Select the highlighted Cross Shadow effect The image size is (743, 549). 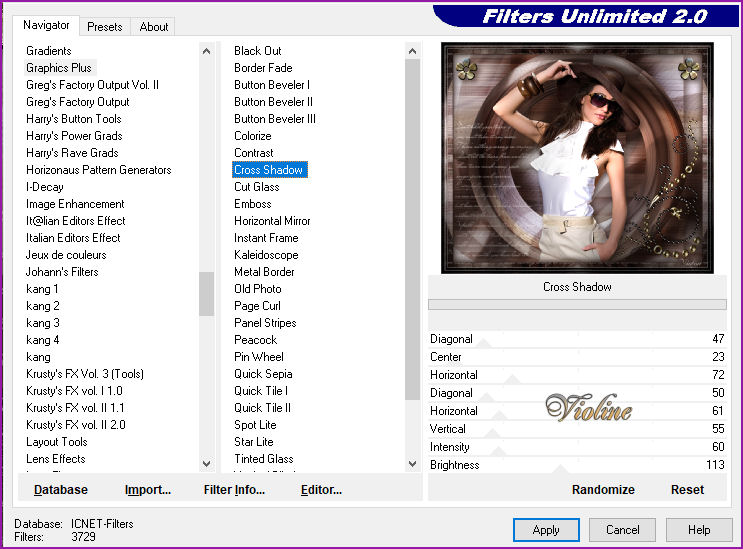[270, 170]
